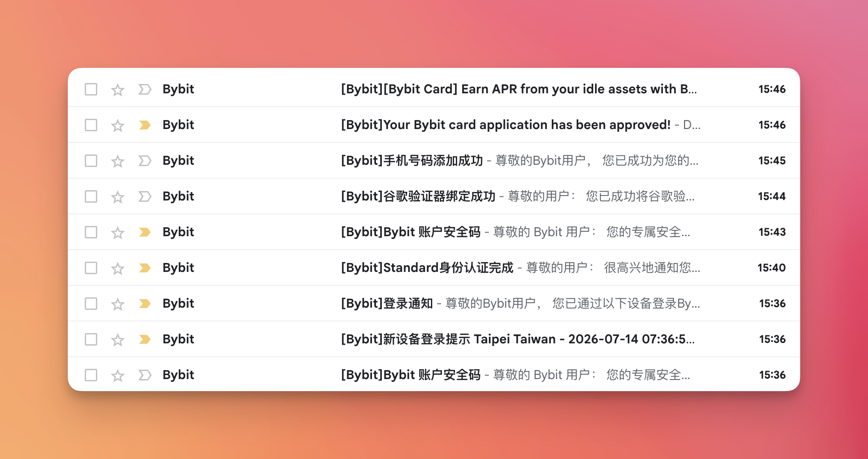Viewport: 868px width, 459px height.
Task: Click Bybit sender name on 新设备登录提示 row
Action: click(x=178, y=339)
